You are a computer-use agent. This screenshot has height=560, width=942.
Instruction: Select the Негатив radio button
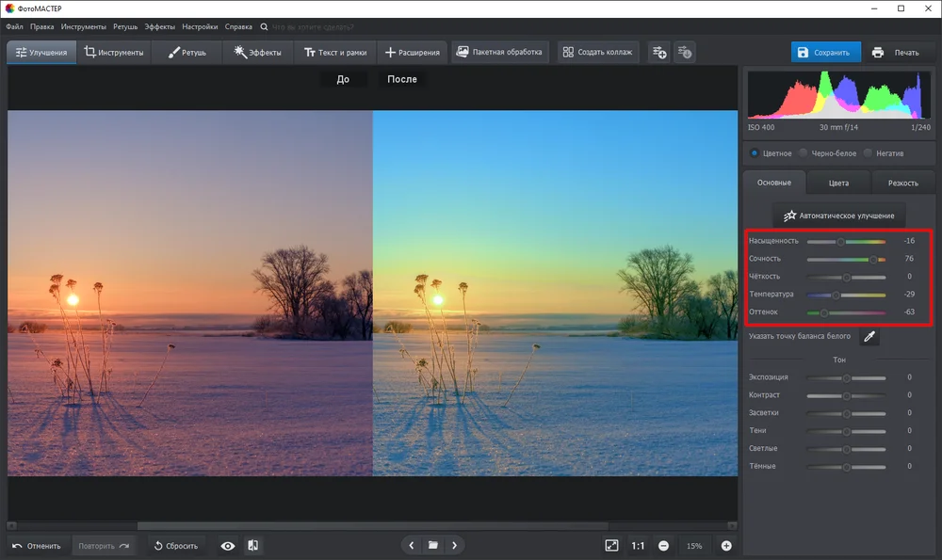[x=869, y=153]
